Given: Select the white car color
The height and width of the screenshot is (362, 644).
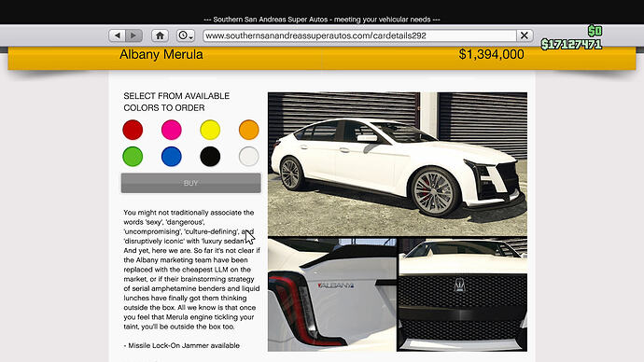Looking at the screenshot, I should pos(249,157).
